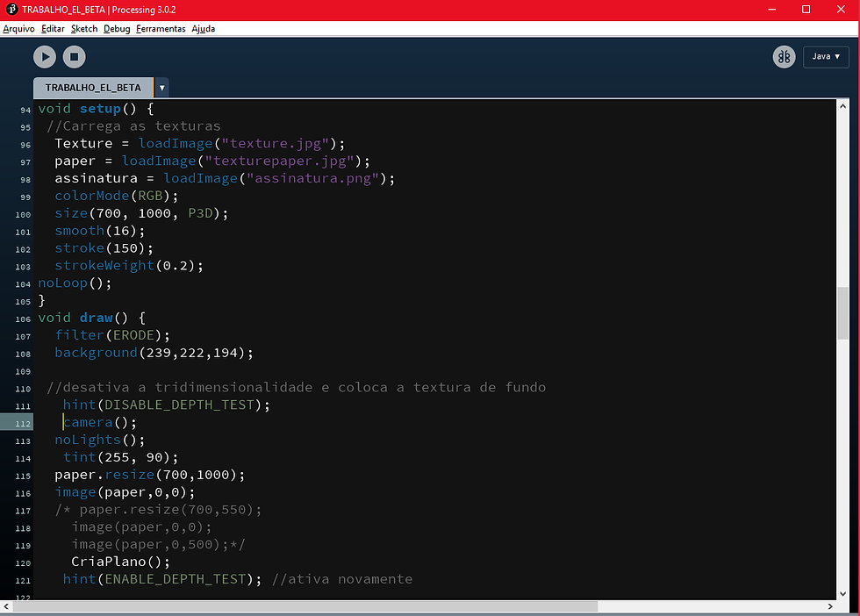The image size is (860, 616).
Task: Click on "noLoop();" line
Action: [75, 283]
